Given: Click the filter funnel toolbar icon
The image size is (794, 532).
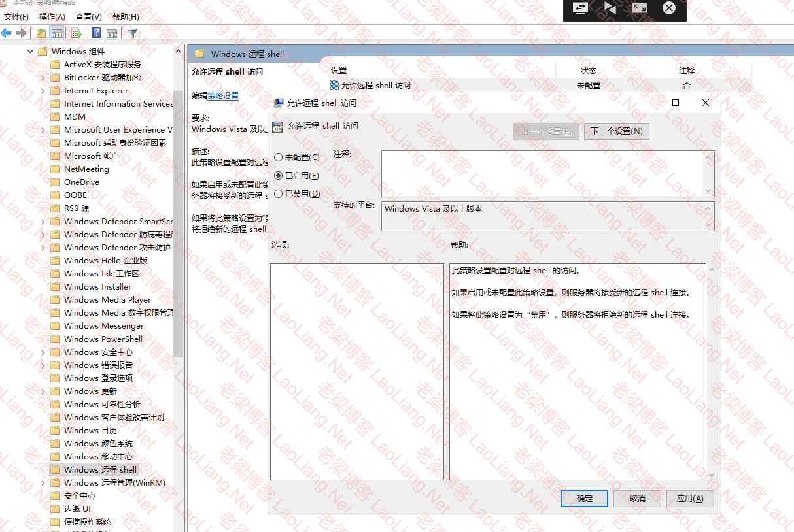Looking at the screenshot, I should [133, 33].
